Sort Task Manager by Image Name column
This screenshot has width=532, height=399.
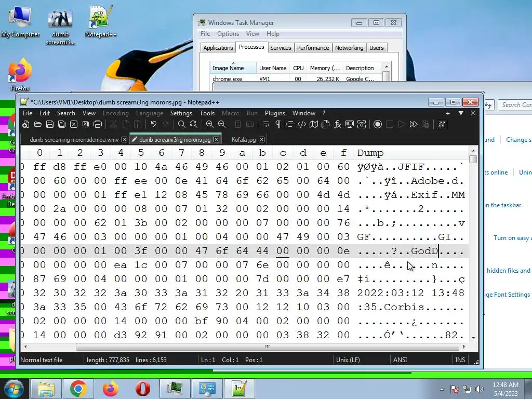[x=233, y=68]
